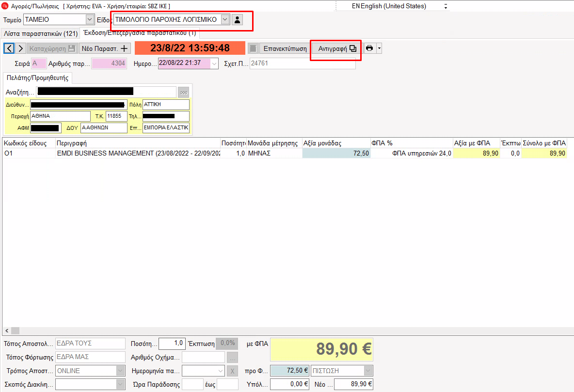
Task: Go to the next document with the right arrow
Action: click(x=21, y=48)
